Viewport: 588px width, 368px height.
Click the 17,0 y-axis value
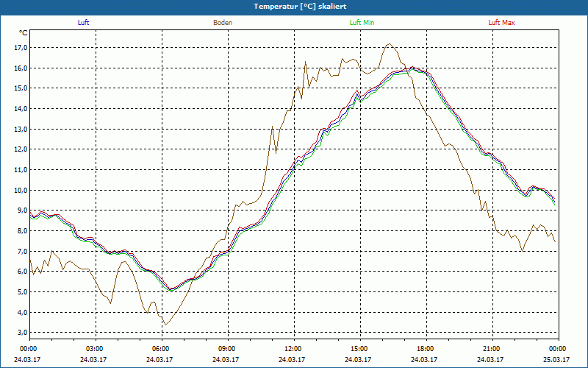[21, 48]
